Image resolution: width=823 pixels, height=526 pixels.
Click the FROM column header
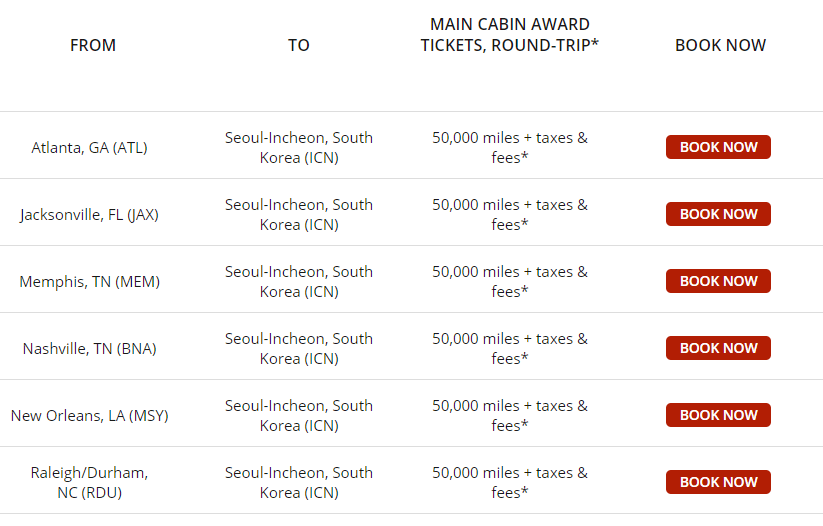pyautogui.click(x=93, y=45)
